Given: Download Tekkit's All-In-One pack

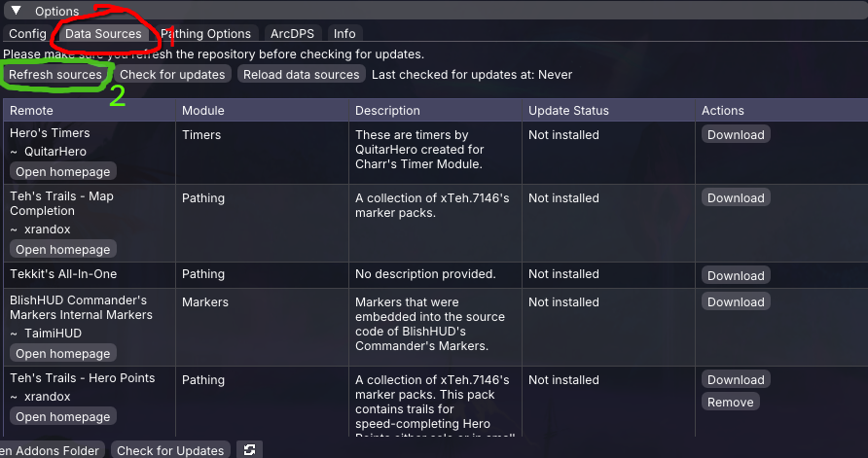Looking at the screenshot, I should click(x=736, y=275).
